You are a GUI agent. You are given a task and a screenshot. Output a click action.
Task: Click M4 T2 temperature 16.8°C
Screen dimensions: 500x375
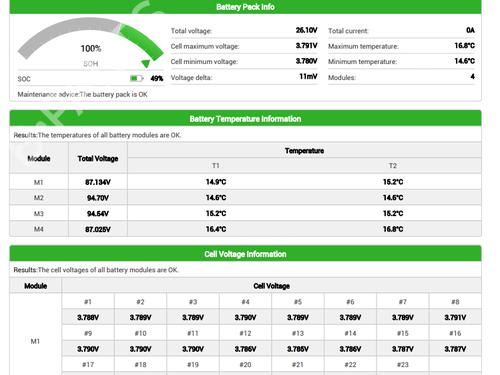coord(393,229)
